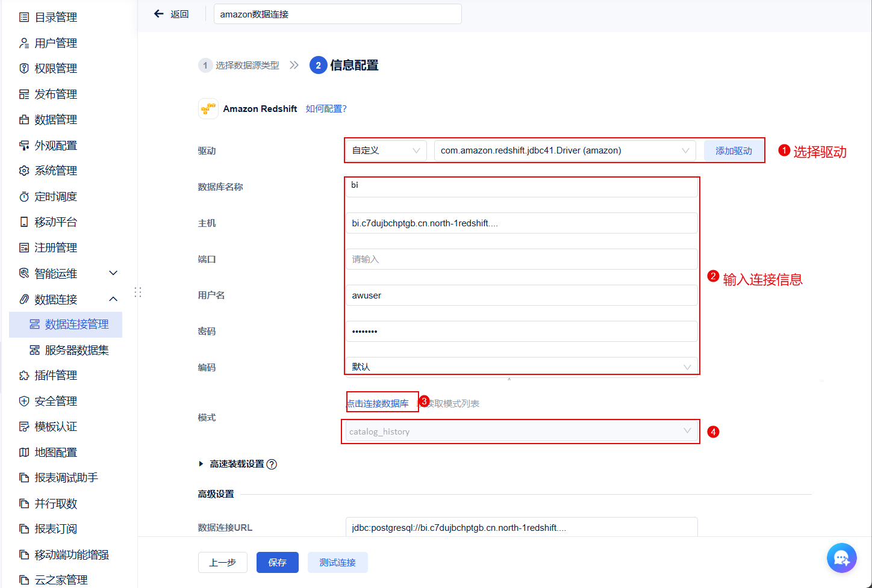Click the 上一步 button
The image size is (872, 588).
click(223, 562)
